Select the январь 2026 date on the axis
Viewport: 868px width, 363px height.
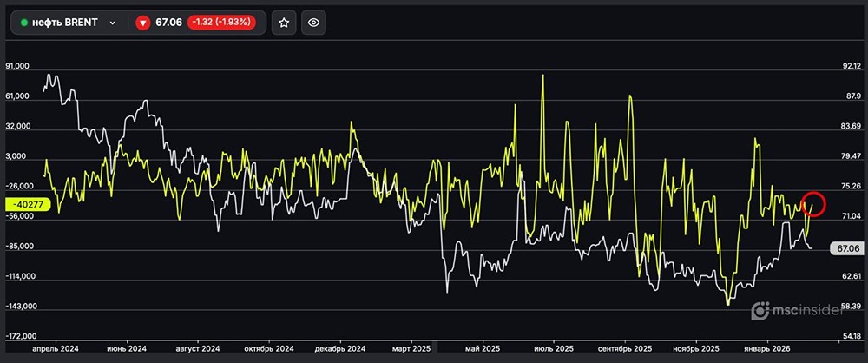(766, 348)
